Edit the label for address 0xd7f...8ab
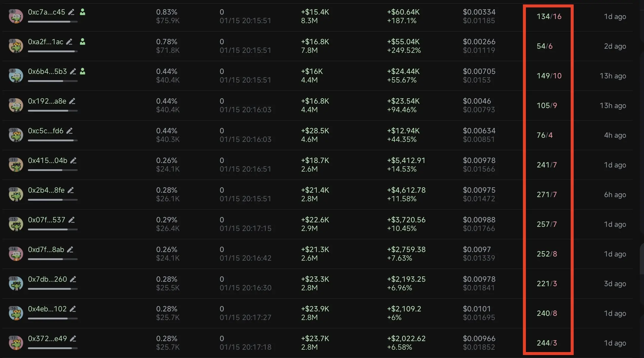Screen dimensions: 644x358 (x=70, y=250)
